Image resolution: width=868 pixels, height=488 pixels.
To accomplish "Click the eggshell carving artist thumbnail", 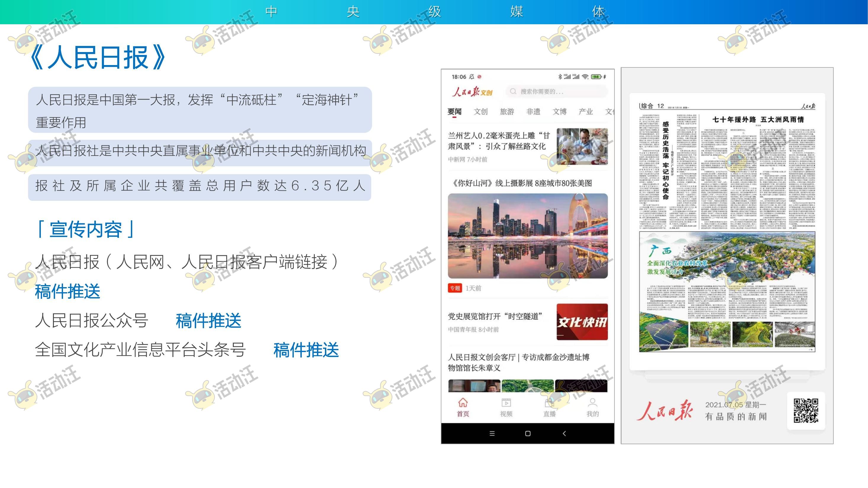I will [x=582, y=146].
